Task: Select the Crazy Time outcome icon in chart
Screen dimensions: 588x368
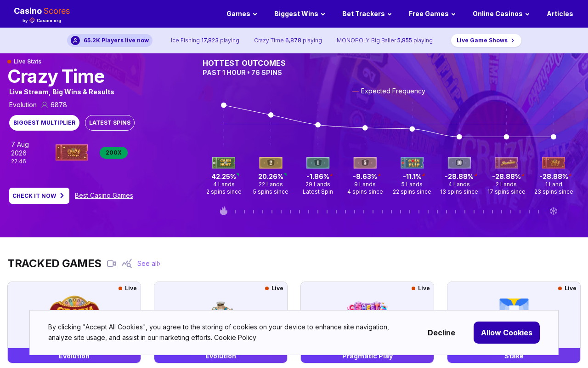Action: [x=554, y=163]
